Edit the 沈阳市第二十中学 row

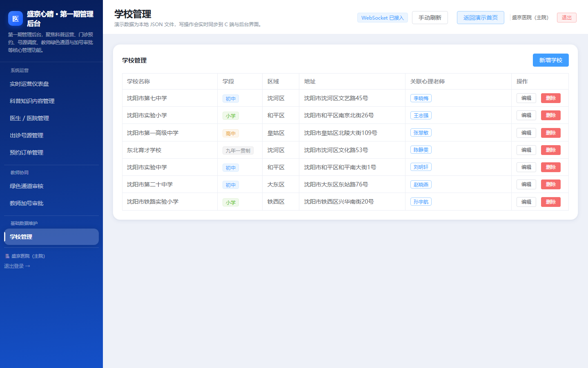(x=526, y=184)
